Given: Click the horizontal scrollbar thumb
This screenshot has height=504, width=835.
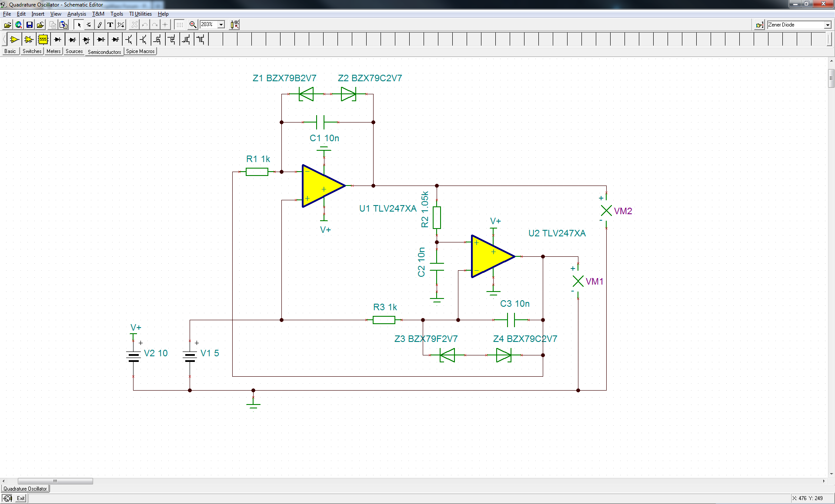Looking at the screenshot, I should 55,481.
